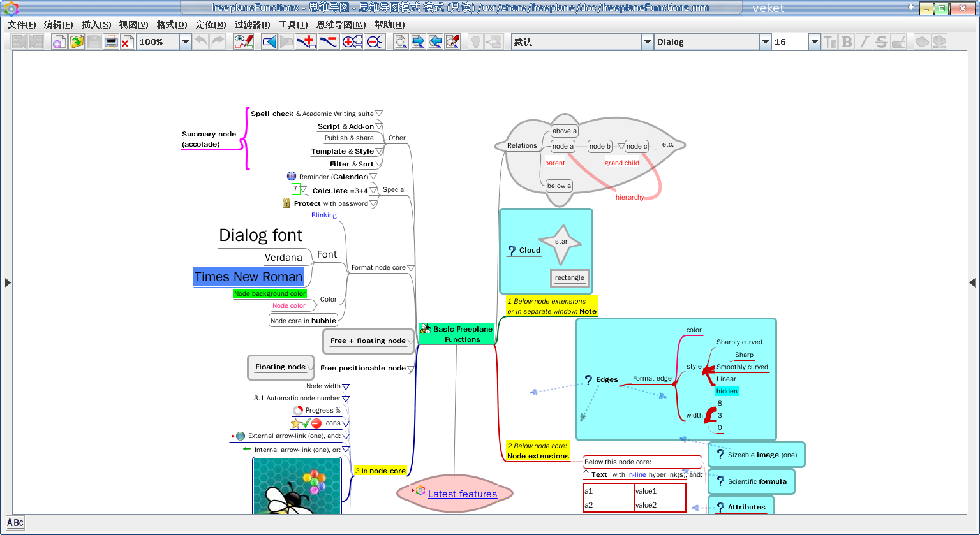Click the blue back arrow navigation icon
This screenshot has height=535, width=980.
coord(269,42)
